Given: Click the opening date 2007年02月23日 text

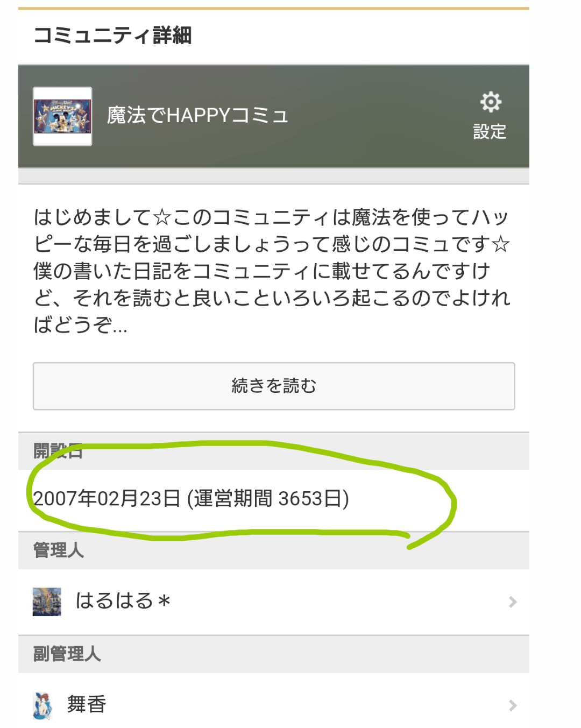Looking at the screenshot, I should (107, 499).
